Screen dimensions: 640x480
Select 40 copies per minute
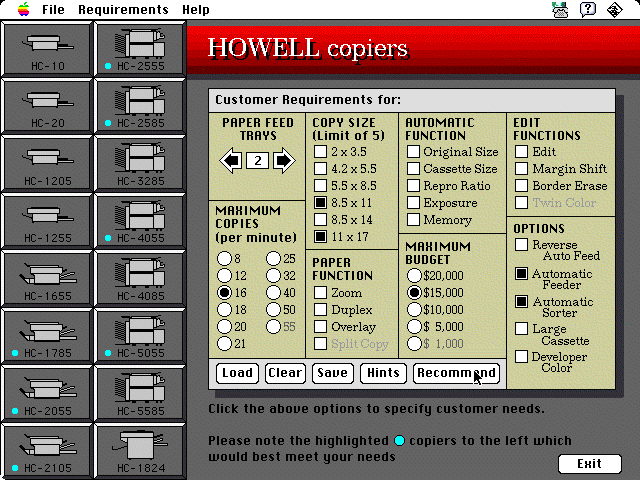point(273,293)
